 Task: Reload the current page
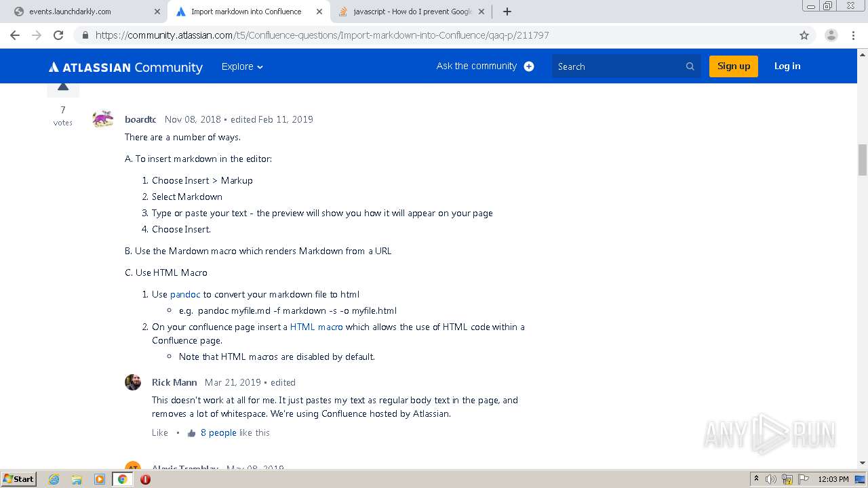pyautogui.click(x=58, y=35)
